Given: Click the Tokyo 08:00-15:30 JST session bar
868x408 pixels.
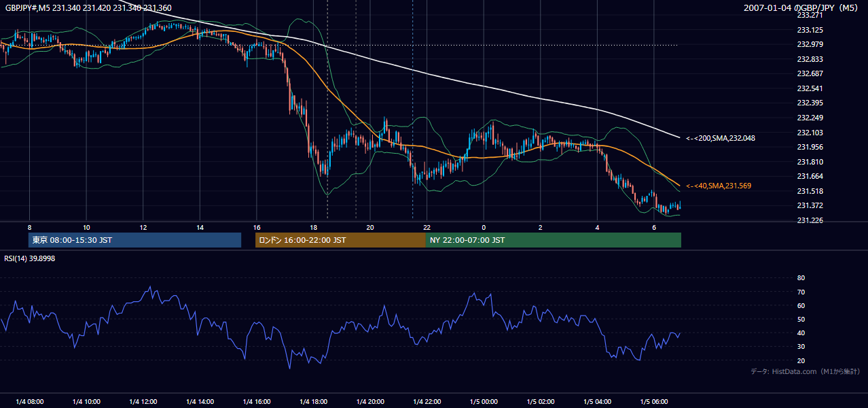Looking at the screenshot, I should pos(134,240).
